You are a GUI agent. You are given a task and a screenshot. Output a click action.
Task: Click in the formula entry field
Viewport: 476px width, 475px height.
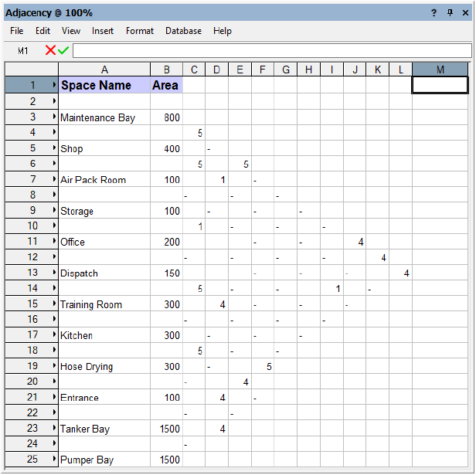pyautogui.click(x=271, y=51)
